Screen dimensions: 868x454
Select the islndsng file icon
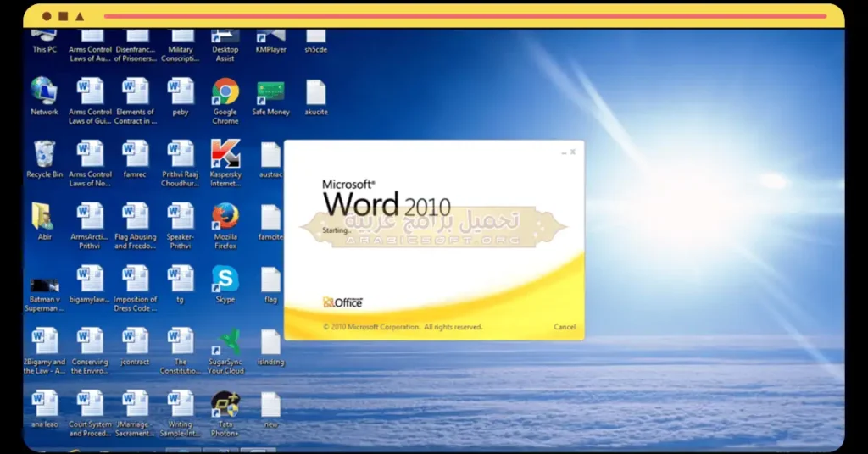[270, 341]
